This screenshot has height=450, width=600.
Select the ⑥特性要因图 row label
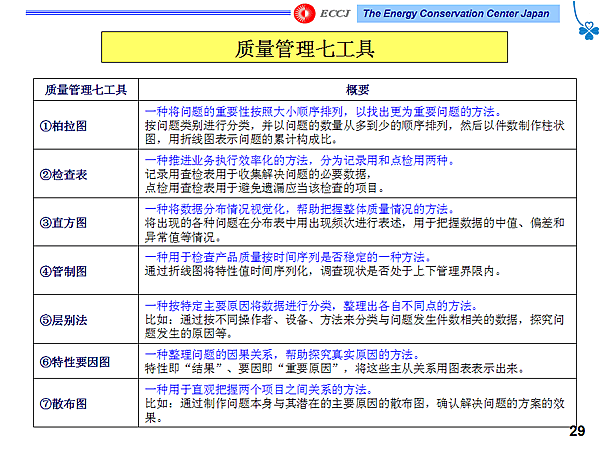click(x=74, y=361)
